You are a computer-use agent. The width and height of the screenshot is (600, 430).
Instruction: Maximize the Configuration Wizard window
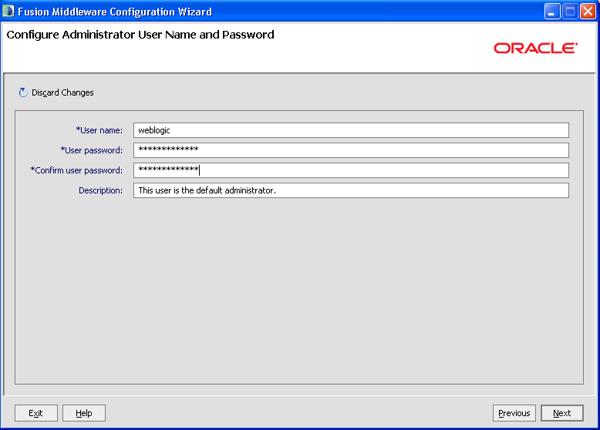tap(568, 9)
